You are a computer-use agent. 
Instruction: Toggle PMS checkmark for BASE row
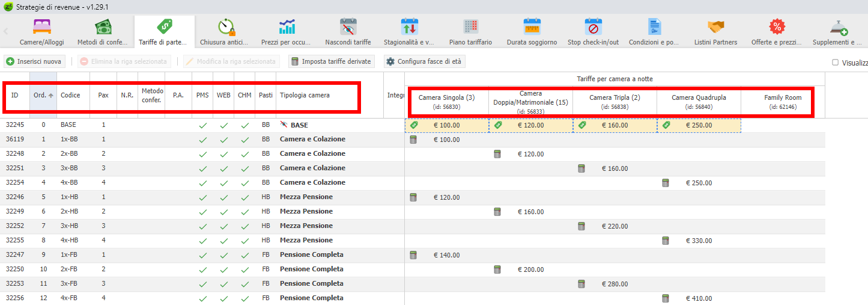(202, 126)
